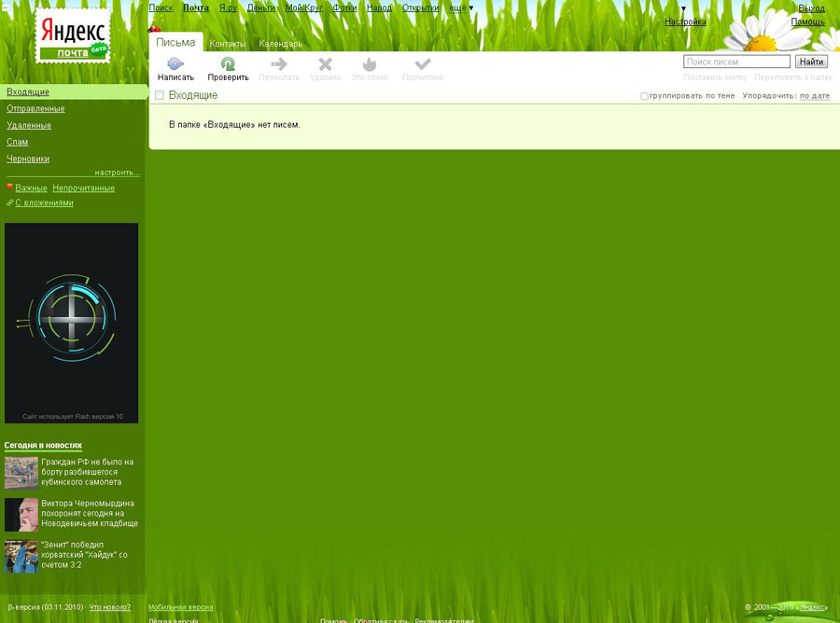The width and height of the screenshot is (840, 623).
Task: Click the paperclip attachments icon
Action: click(x=9, y=203)
